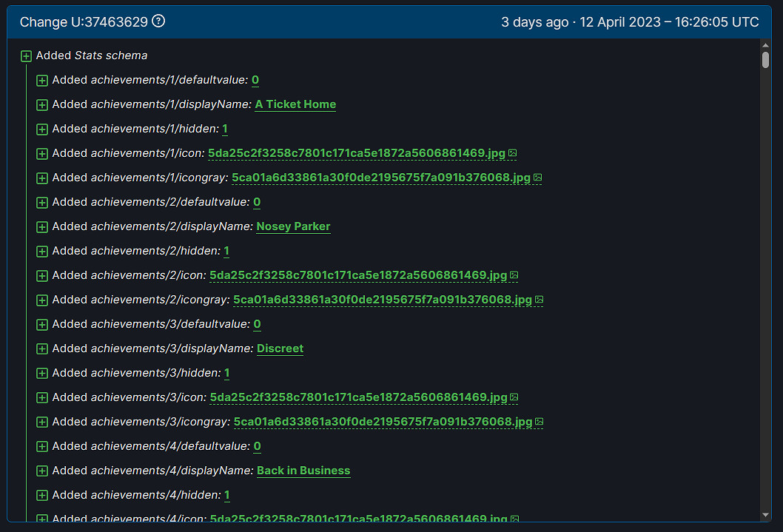783x532 pixels.
Task: Expand the achievements/2/displayName entry plus icon
Action: [x=42, y=226]
